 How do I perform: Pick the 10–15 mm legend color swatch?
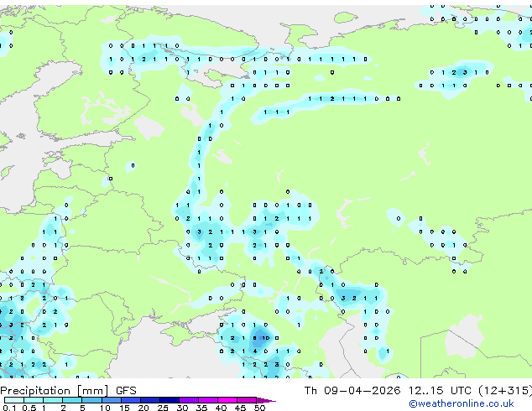pos(111,400)
